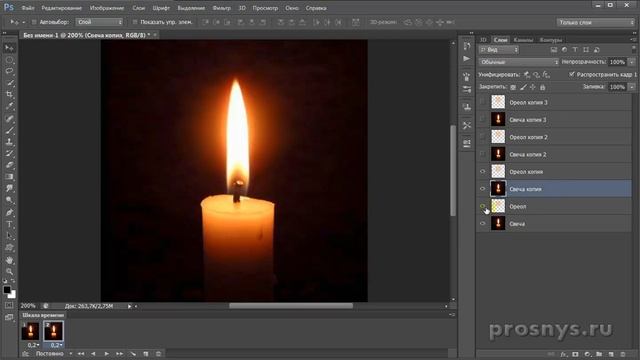Show the Свеча копия 2 layer

pyautogui.click(x=482, y=154)
